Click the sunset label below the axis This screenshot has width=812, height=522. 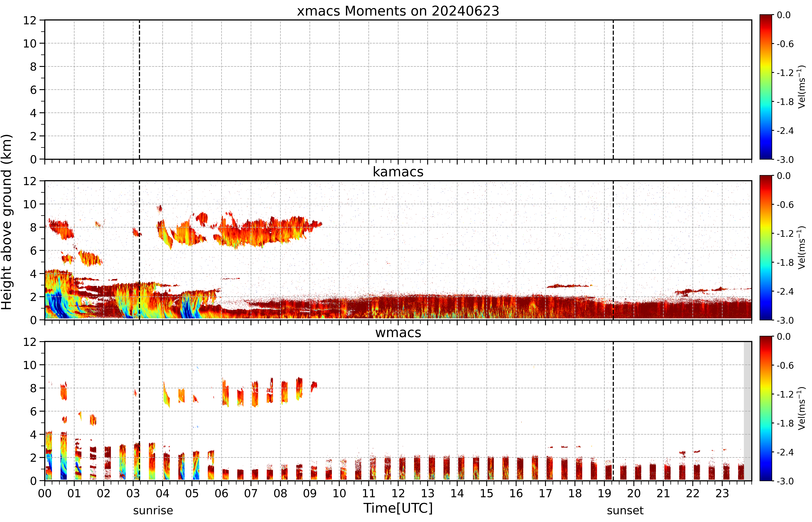click(x=625, y=510)
